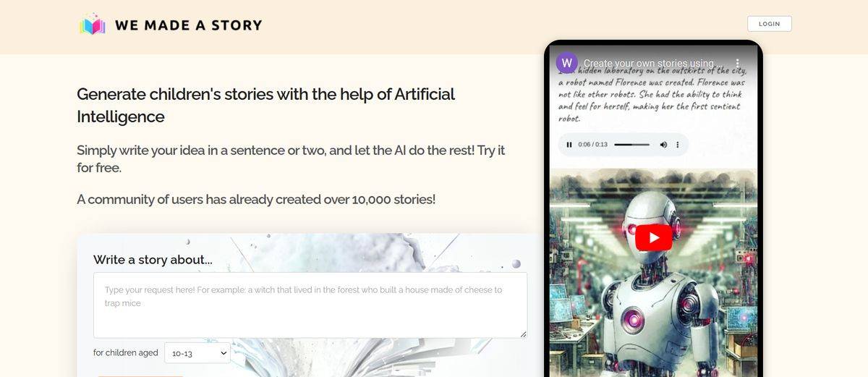Open the YouTube video three-dot menu
This screenshot has height=377, width=868.
(738, 63)
